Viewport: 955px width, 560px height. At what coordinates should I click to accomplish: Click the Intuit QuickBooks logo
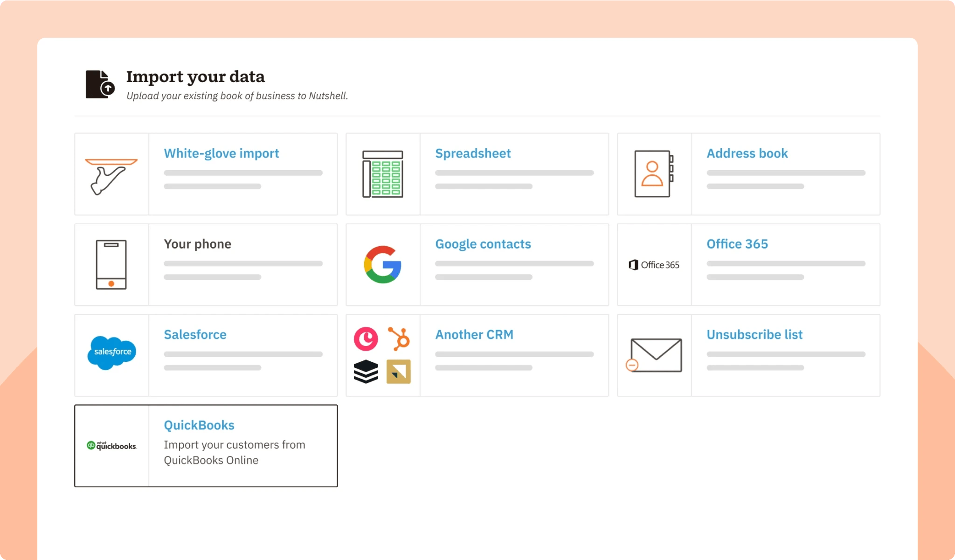tap(112, 446)
